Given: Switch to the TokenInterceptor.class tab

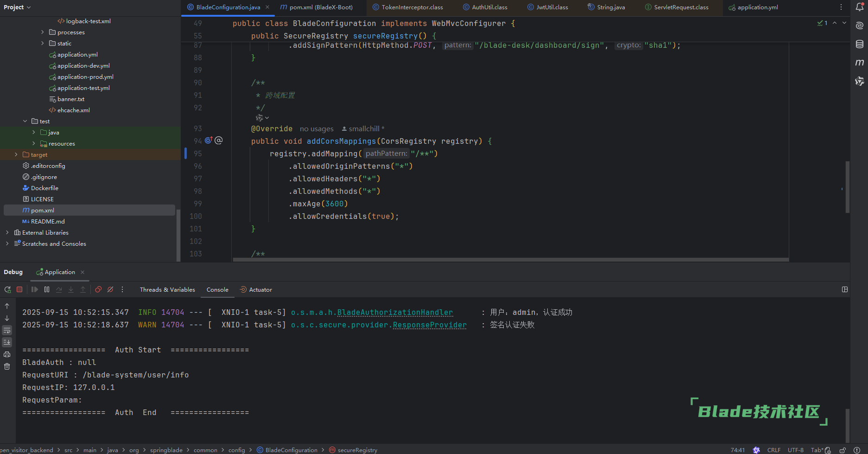Looking at the screenshot, I should 408,7.
